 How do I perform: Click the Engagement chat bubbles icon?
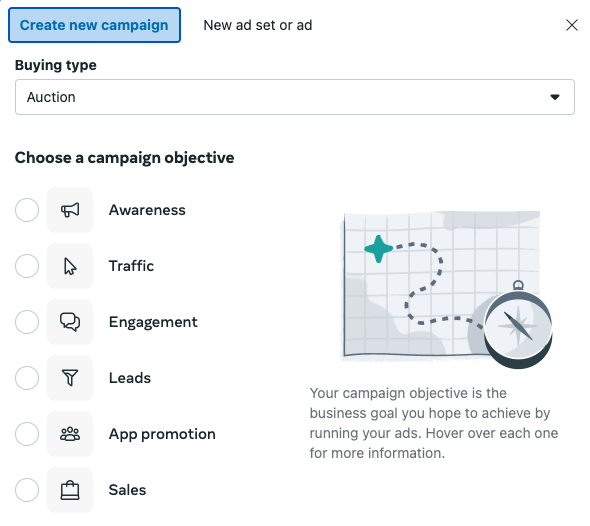click(x=70, y=322)
